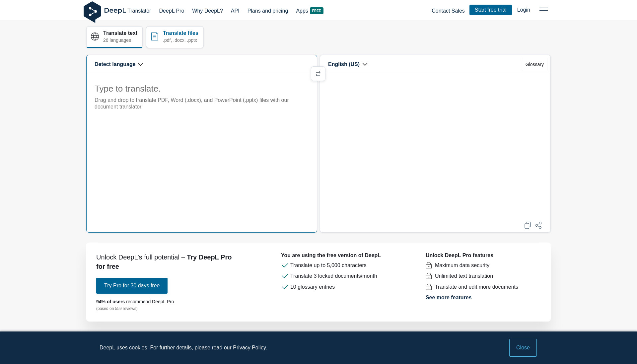Viewport: 637px width, 364px height.
Task: Swap source and target languages
Action: coord(318,74)
